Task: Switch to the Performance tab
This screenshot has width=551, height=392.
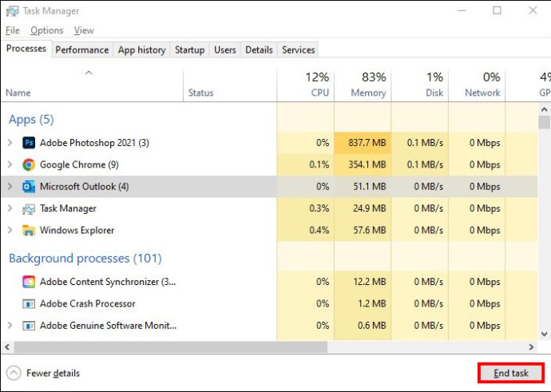Action: (82, 49)
